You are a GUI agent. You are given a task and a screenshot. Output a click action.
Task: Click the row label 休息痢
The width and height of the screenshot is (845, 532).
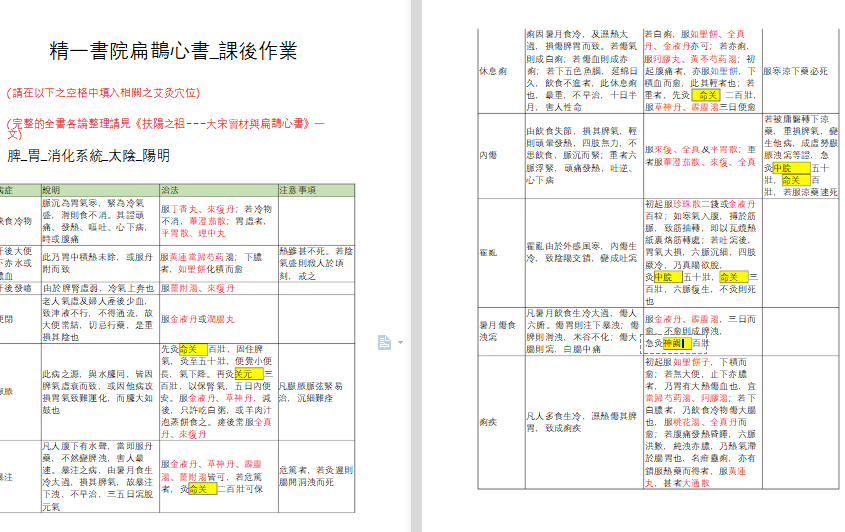493,71
